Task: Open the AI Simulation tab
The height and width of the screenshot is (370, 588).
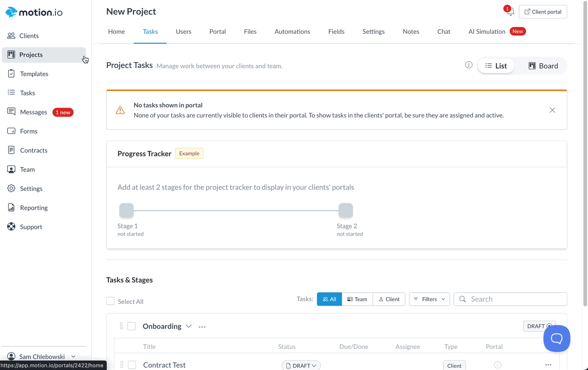Action: pos(487,32)
